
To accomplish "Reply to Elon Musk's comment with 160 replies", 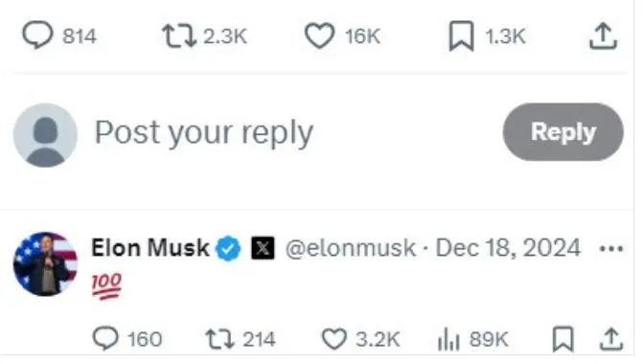I will click(x=105, y=338).
